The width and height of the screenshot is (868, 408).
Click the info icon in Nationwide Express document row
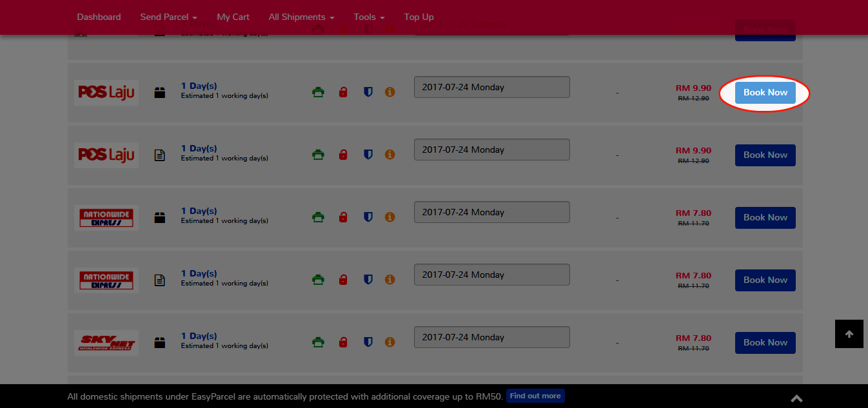[x=390, y=280]
